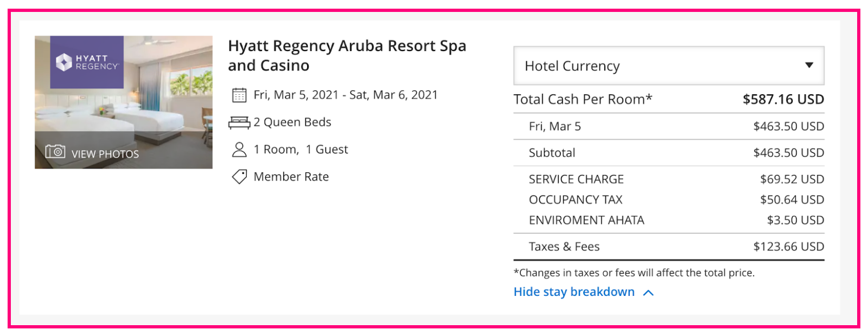Image resolution: width=868 pixels, height=336 pixels.
Task: Click the Hide stay breakdown link
Action: [574, 292]
